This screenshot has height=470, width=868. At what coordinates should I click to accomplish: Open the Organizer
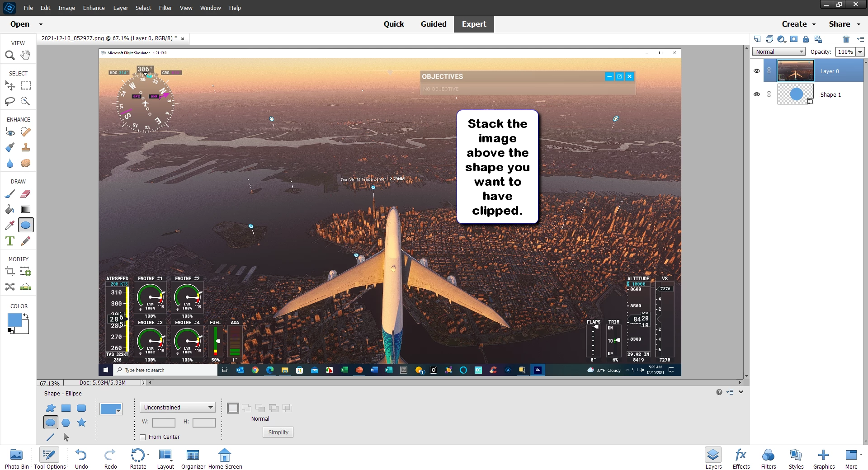tap(193, 459)
